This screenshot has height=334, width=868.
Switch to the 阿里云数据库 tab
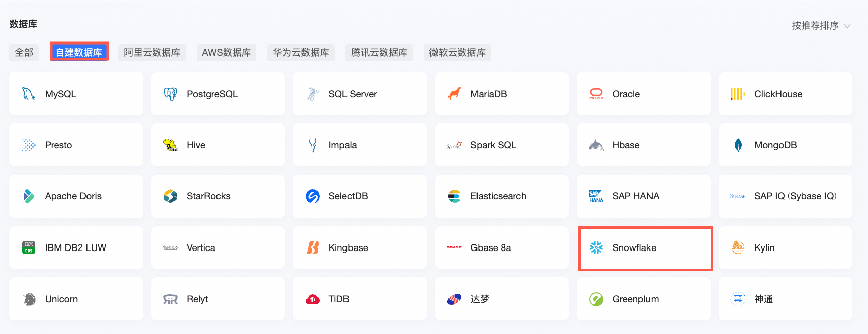tap(152, 53)
